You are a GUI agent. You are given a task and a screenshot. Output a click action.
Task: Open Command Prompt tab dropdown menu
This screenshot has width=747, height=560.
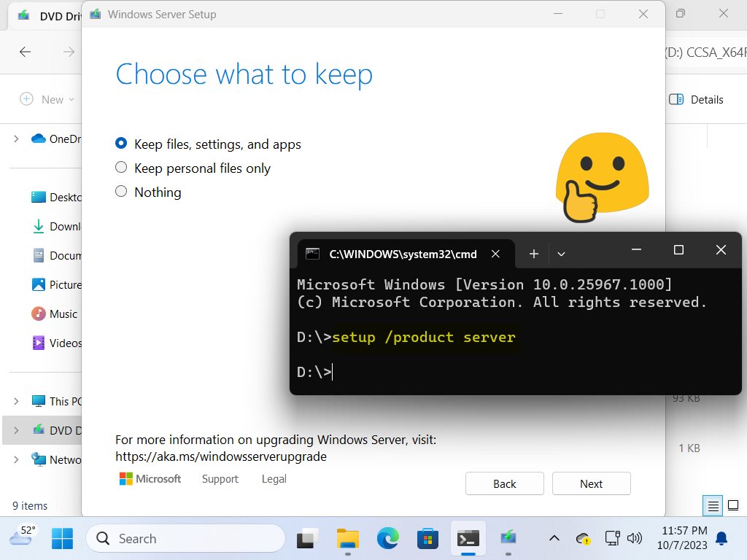click(561, 254)
